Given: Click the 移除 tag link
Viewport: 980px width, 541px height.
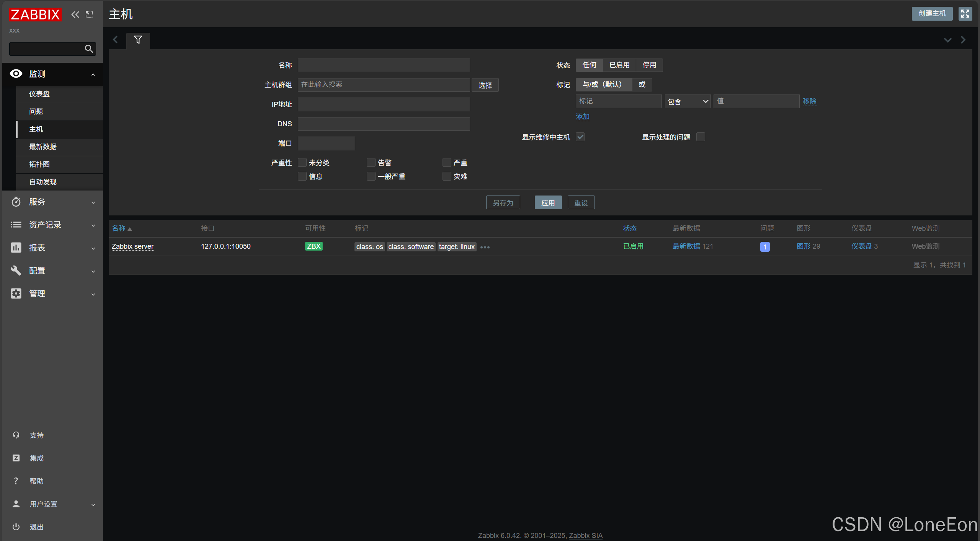Looking at the screenshot, I should [x=809, y=101].
